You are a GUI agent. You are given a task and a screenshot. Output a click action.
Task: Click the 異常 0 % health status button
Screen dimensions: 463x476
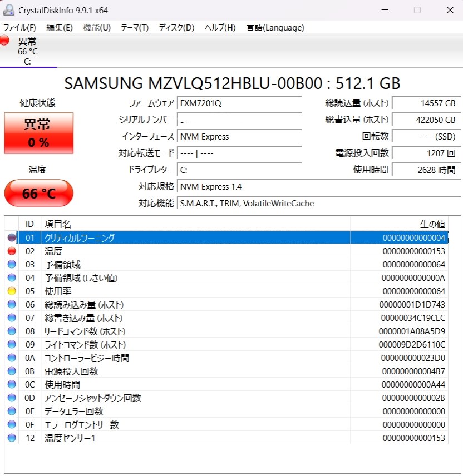pyautogui.click(x=38, y=133)
